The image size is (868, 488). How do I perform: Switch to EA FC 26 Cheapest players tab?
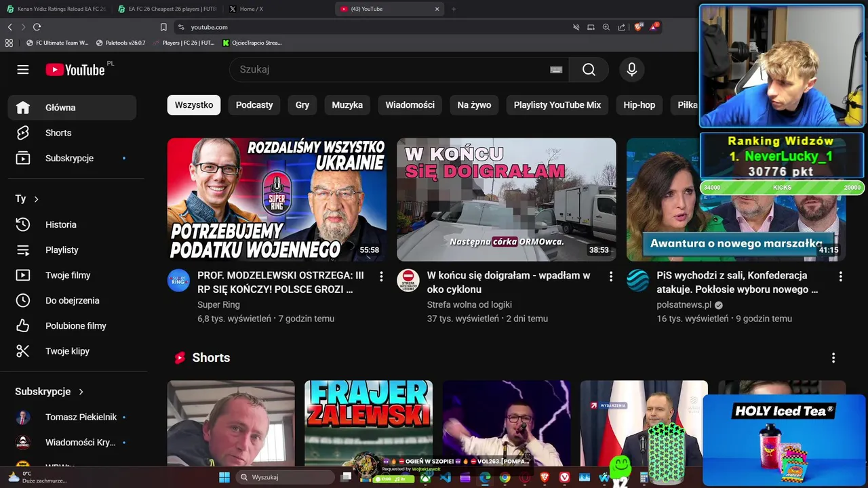[x=166, y=9]
